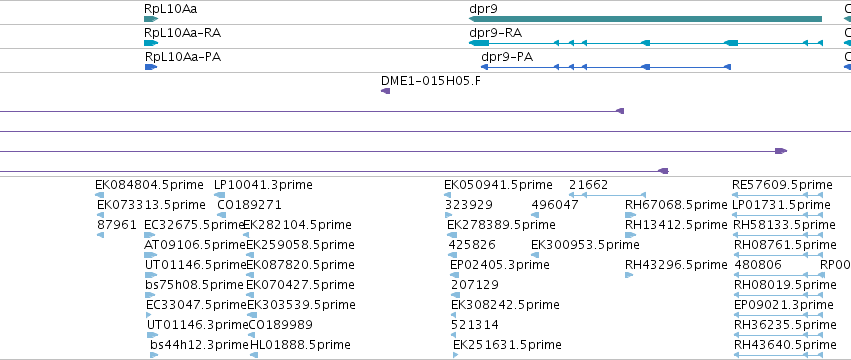Select the DME1-015H05.F purple marker
Screen dimensions: 851x360
click(385, 91)
